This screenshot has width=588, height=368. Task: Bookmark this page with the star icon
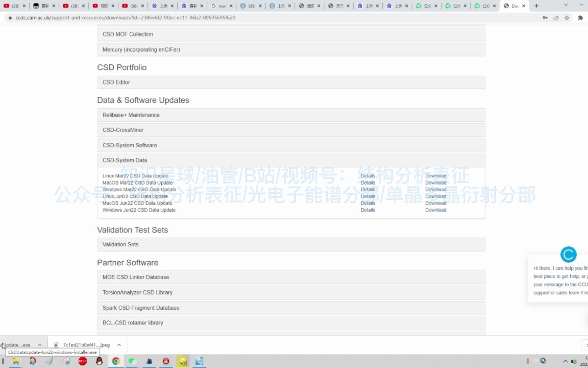click(x=567, y=17)
